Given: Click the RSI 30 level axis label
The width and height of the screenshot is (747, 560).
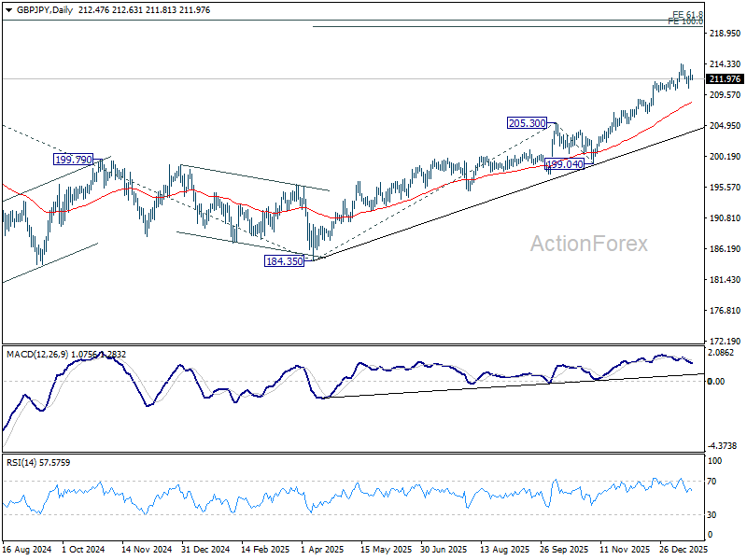Looking at the screenshot, I should point(714,514).
